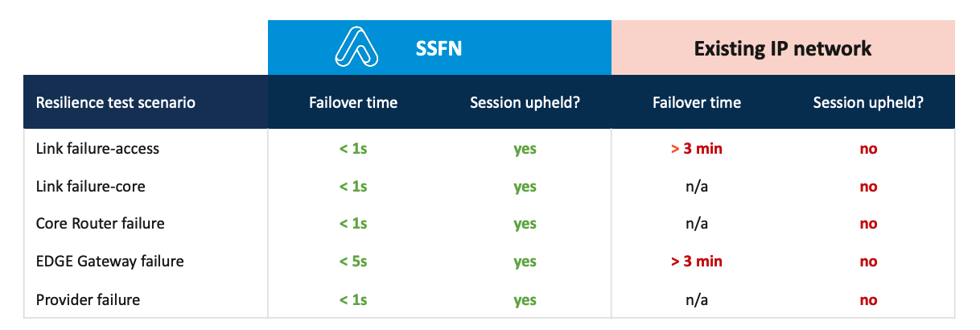Select the SSFN Failover time column header
Screen dimensions: 980x330
click(353, 102)
